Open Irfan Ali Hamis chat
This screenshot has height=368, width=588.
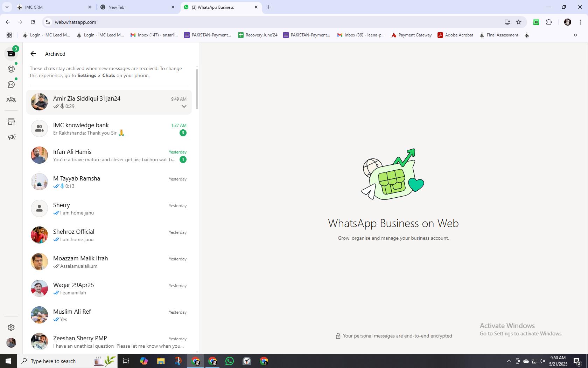tap(109, 155)
